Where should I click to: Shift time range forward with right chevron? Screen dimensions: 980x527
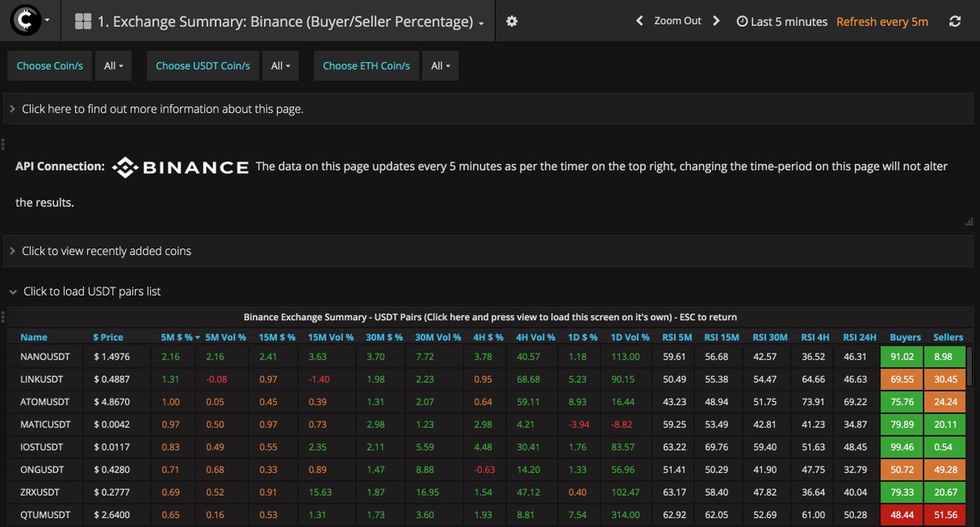(x=716, y=21)
